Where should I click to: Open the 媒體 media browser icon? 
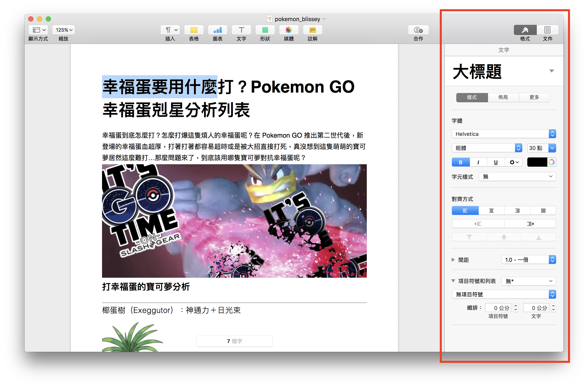coord(289,30)
